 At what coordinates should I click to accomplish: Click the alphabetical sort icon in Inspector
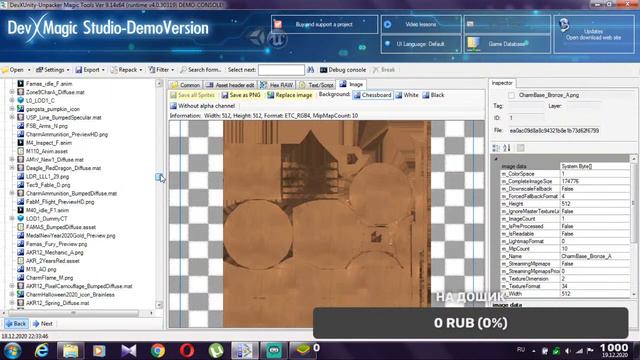click(507, 148)
